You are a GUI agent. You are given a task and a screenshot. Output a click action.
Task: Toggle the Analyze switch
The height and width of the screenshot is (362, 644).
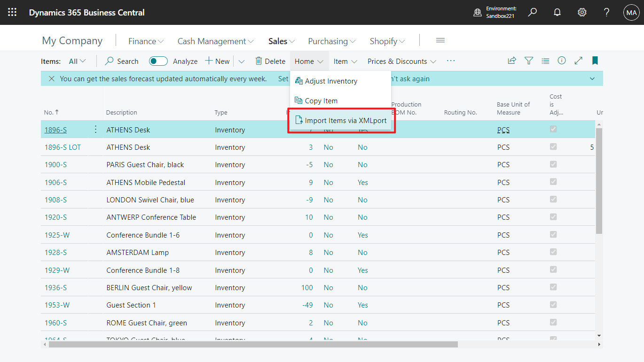158,61
